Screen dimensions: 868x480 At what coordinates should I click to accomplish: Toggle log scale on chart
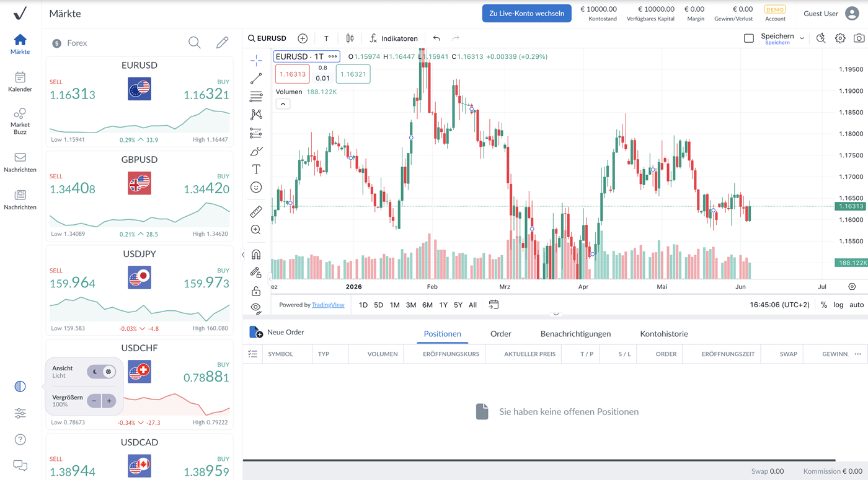[838, 305]
